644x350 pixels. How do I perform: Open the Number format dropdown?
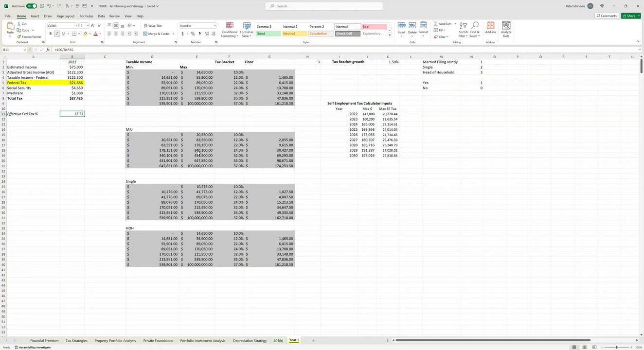click(215, 26)
